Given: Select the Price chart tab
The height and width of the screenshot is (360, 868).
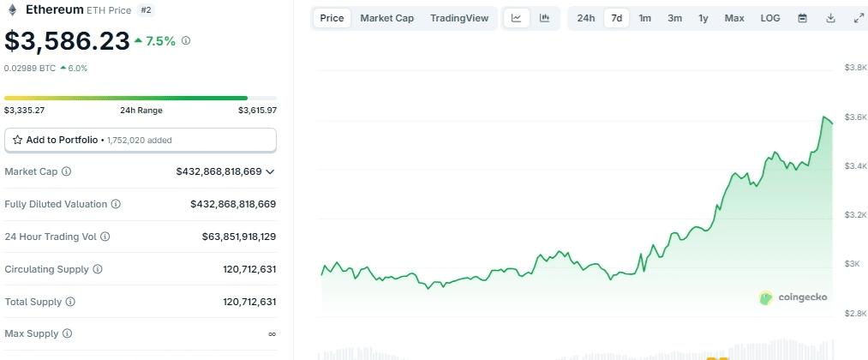Looking at the screenshot, I should pos(332,18).
